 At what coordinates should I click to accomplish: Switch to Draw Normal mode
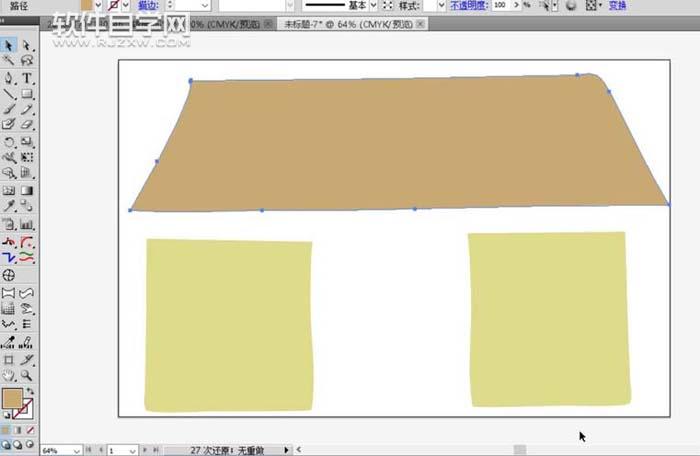click(x=5, y=444)
